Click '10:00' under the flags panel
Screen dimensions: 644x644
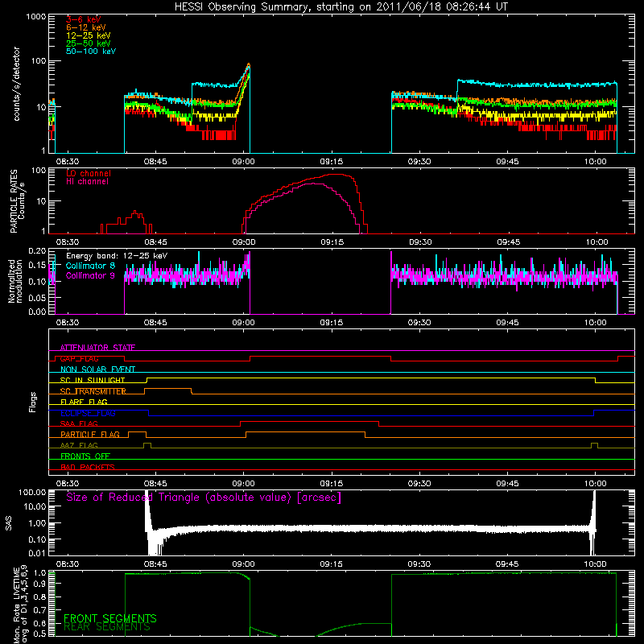point(595,484)
